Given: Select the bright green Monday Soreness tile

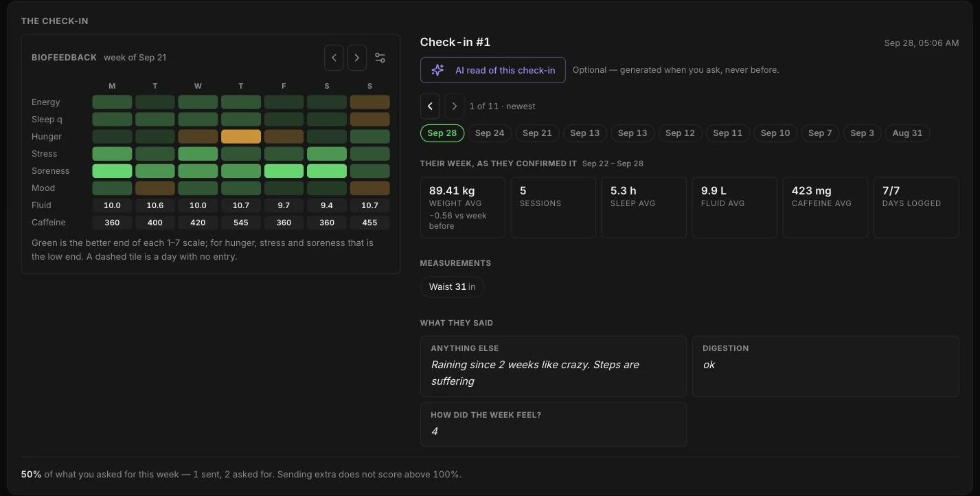Looking at the screenshot, I should click(112, 171).
